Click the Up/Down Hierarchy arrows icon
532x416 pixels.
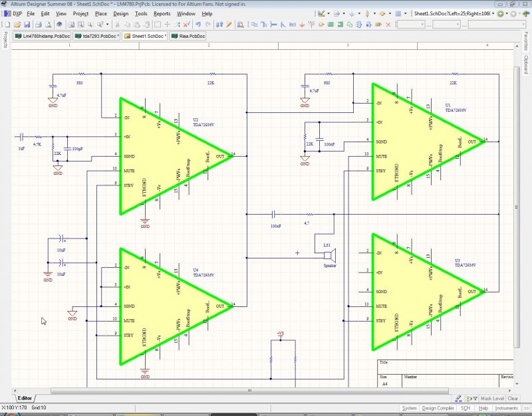tap(219, 25)
